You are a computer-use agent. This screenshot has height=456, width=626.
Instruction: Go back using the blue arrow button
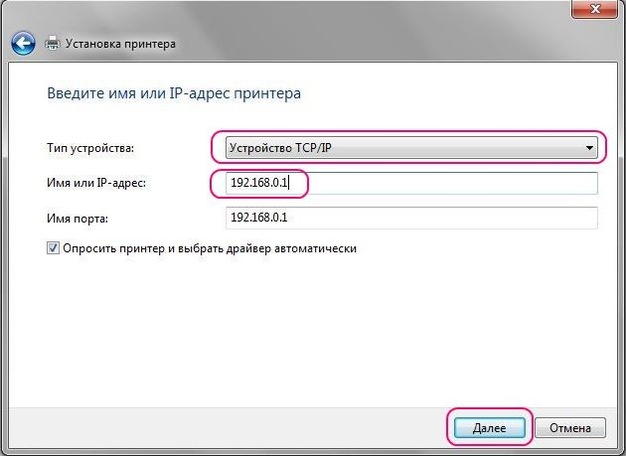coord(23,43)
